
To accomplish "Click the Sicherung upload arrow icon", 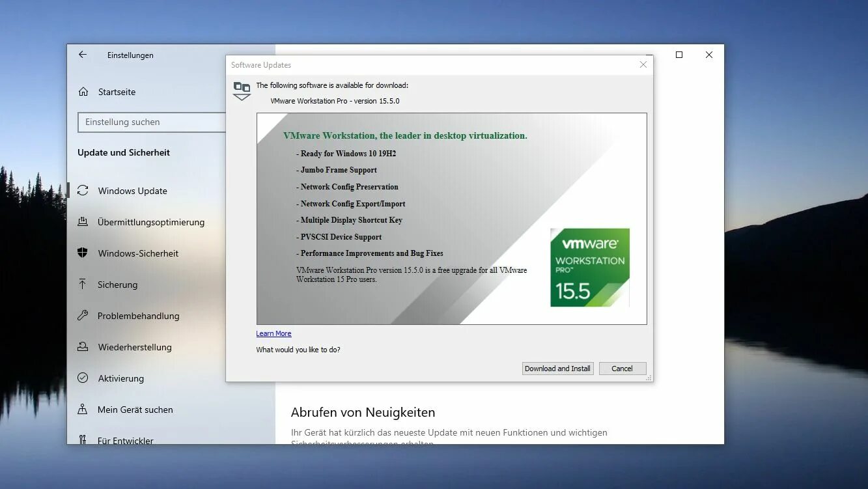I will click(x=83, y=284).
